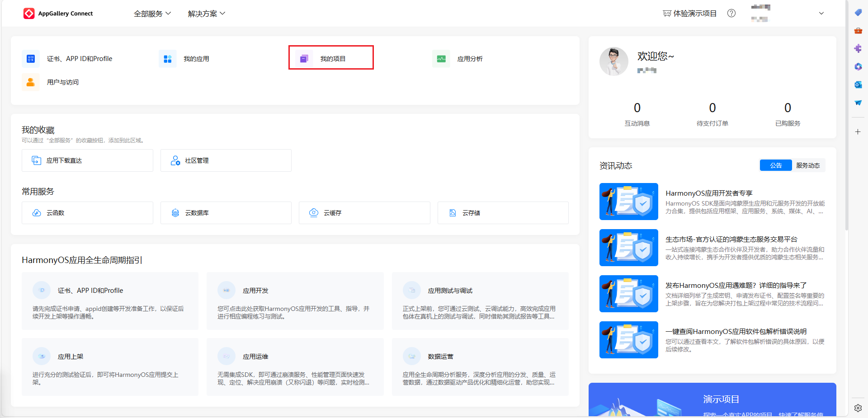Image resolution: width=868 pixels, height=418 pixels.
Task: Open 发布HarmonyOS应用遇难题 news title
Action: point(736,286)
